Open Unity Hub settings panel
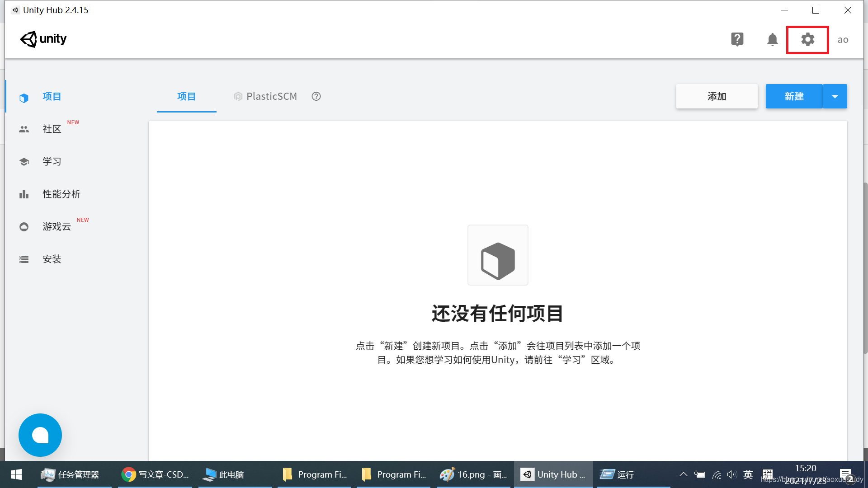The image size is (868, 488). click(x=808, y=39)
